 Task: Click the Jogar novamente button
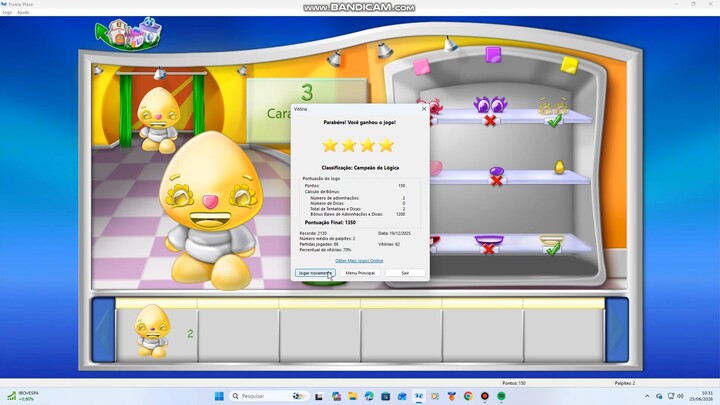click(x=315, y=273)
